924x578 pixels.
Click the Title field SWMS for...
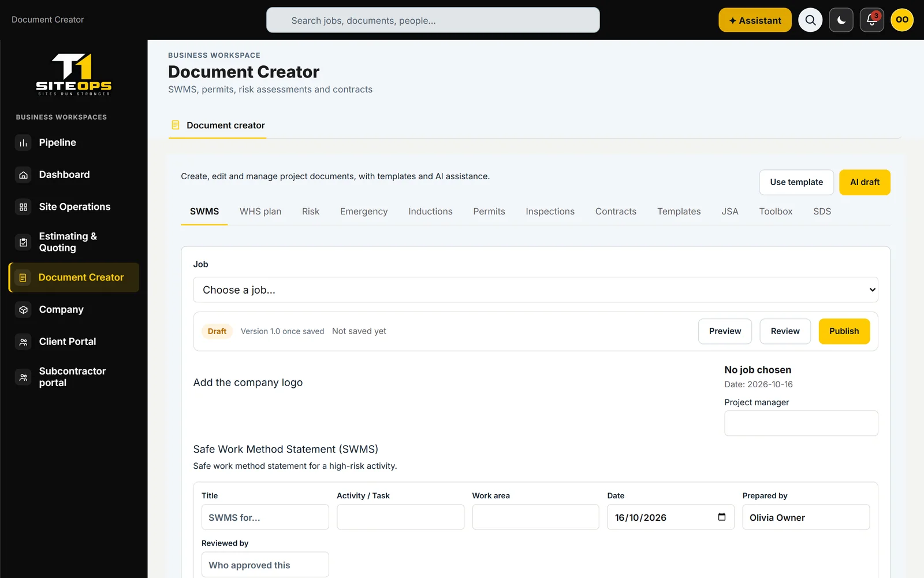265,517
